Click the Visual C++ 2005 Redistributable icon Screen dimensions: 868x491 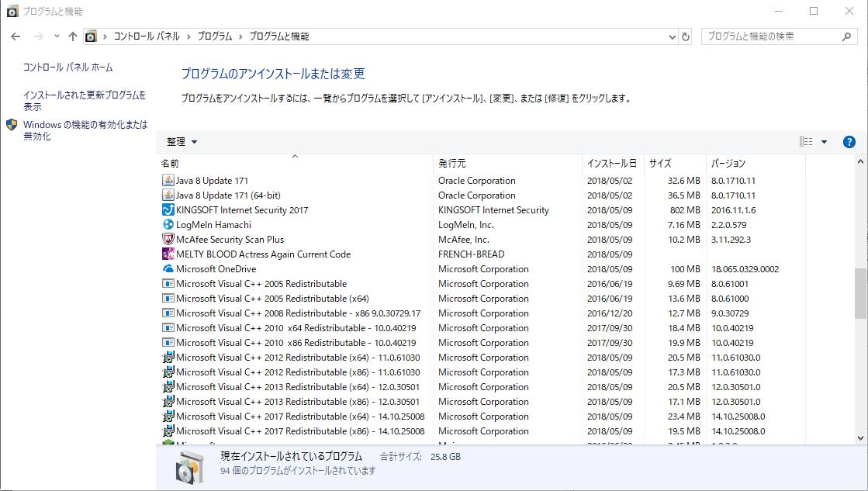pyautogui.click(x=168, y=283)
